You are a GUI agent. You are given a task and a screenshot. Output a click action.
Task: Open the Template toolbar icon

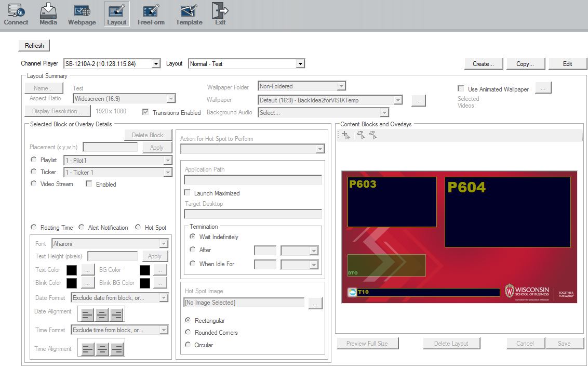click(189, 14)
